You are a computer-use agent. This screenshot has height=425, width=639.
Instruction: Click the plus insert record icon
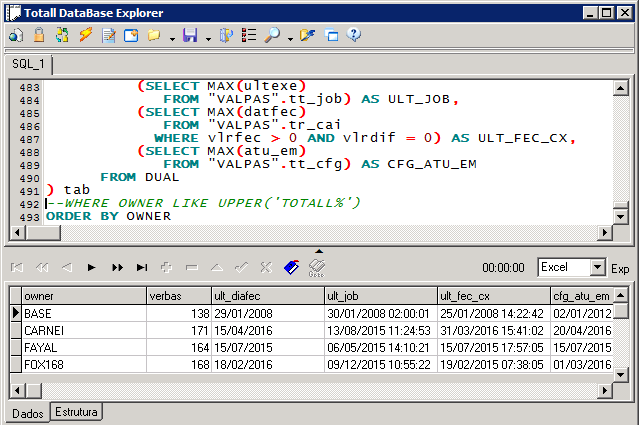[166, 267]
